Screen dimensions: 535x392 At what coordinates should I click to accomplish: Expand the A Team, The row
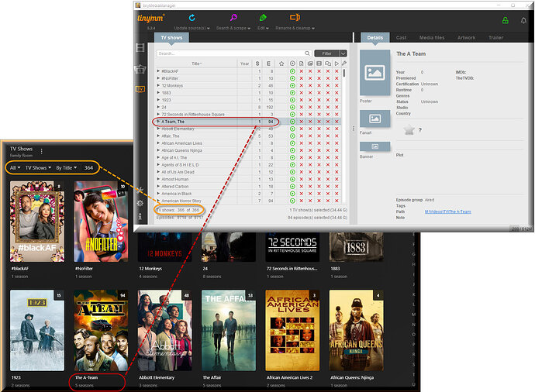(158, 121)
